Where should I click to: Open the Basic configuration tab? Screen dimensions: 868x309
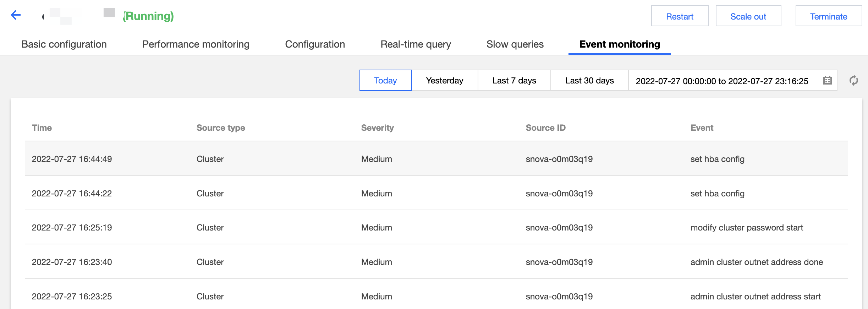(64, 44)
